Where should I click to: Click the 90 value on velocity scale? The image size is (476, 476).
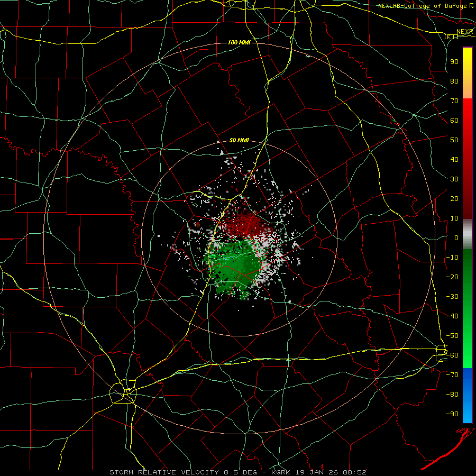tap(454, 62)
